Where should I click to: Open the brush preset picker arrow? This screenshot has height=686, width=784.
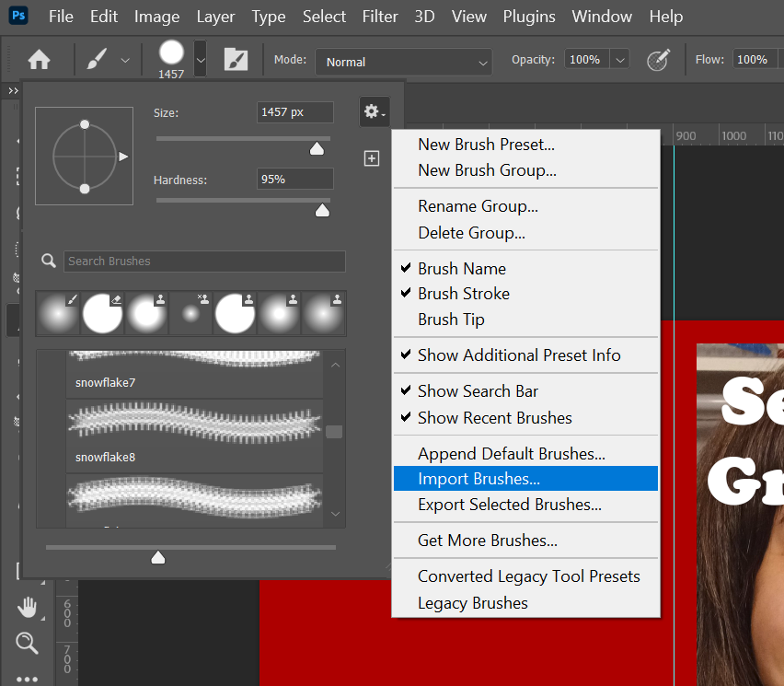click(x=200, y=61)
